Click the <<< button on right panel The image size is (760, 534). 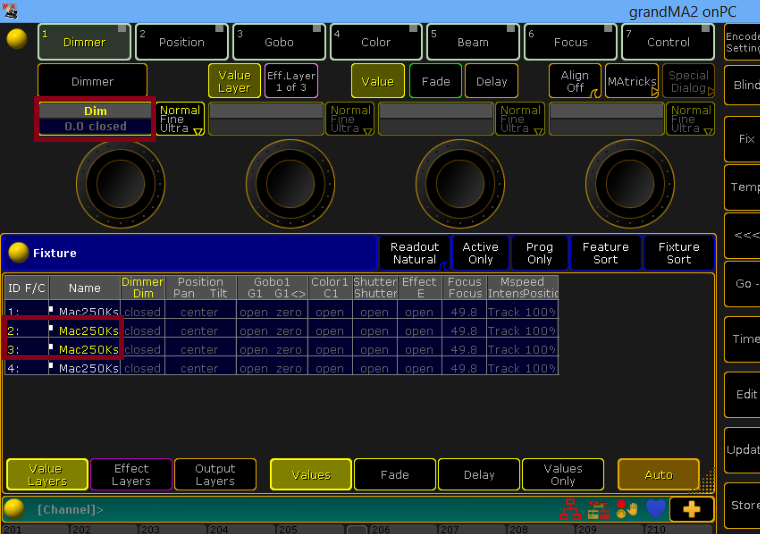(743, 235)
